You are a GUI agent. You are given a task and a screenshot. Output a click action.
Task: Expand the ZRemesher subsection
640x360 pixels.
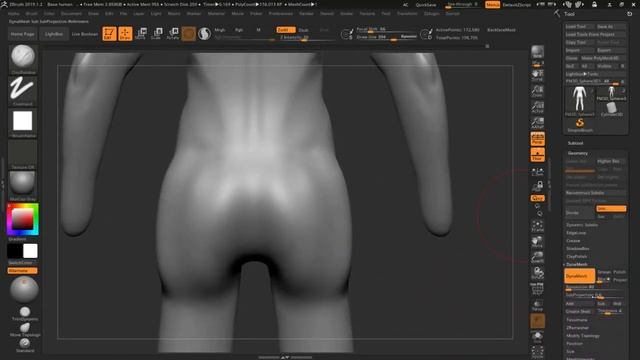[x=578, y=328]
